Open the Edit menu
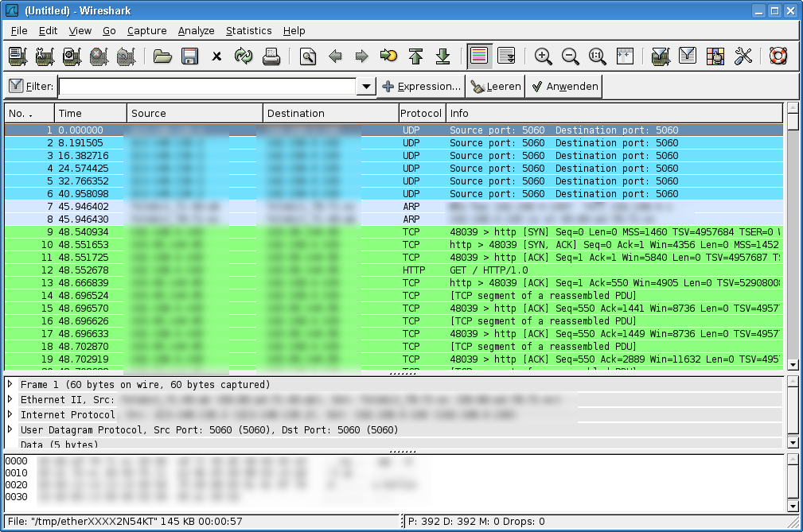The height and width of the screenshot is (532, 803). point(48,31)
